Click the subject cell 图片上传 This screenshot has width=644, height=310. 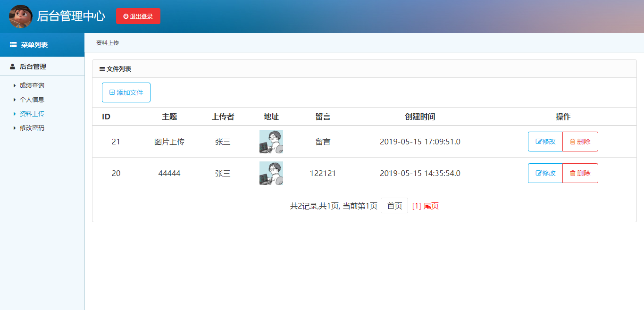169,142
